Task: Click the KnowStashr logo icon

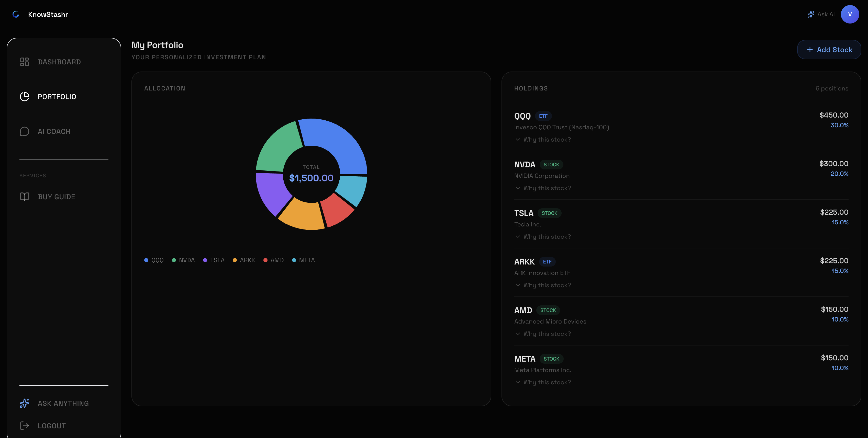Action: click(16, 14)
